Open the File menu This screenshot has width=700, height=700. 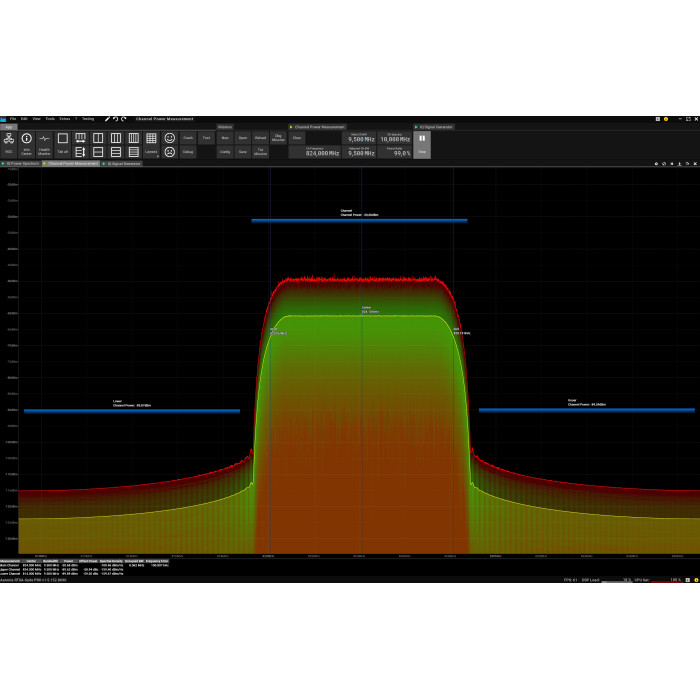click(12, 118)
